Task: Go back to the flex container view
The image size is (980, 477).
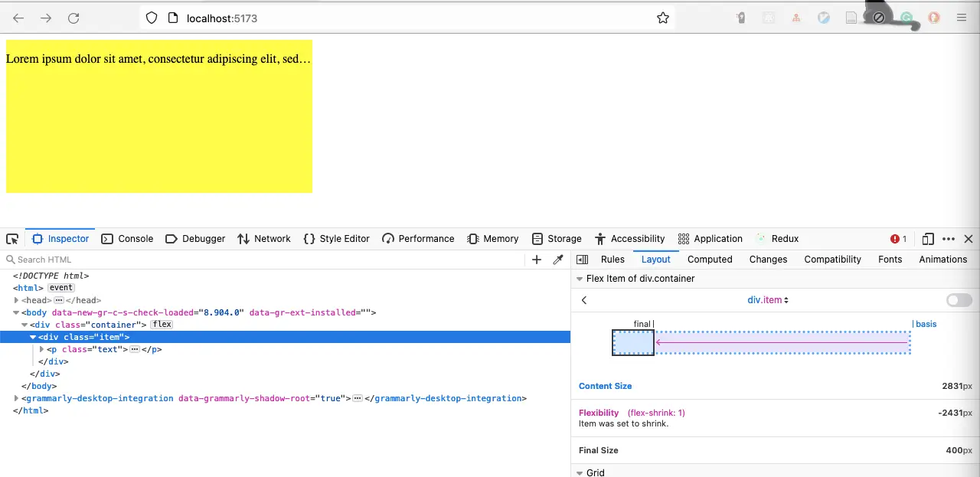Action: tap(584, 300)
